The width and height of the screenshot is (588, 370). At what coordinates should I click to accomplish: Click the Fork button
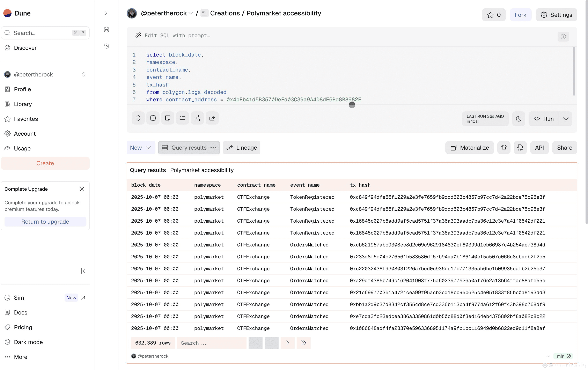(x=520, y=15)
